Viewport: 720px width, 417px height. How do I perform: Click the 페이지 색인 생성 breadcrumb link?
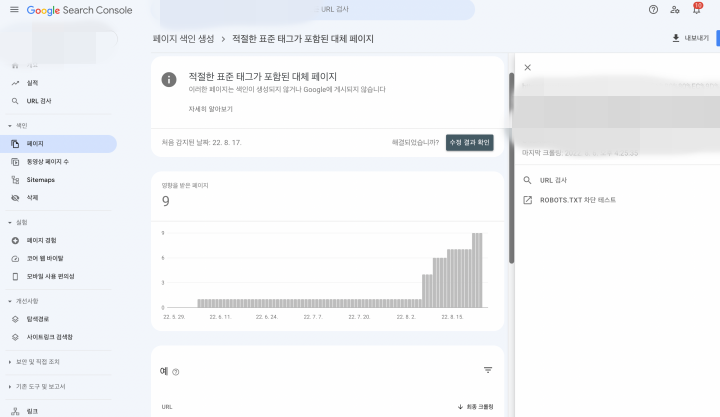pos(183,39)
